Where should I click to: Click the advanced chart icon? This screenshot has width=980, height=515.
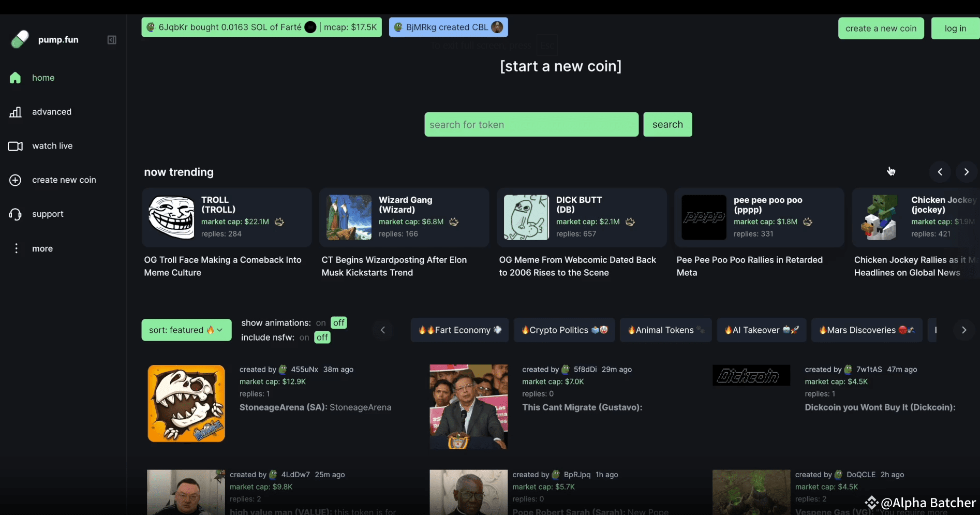pos(16,112)
